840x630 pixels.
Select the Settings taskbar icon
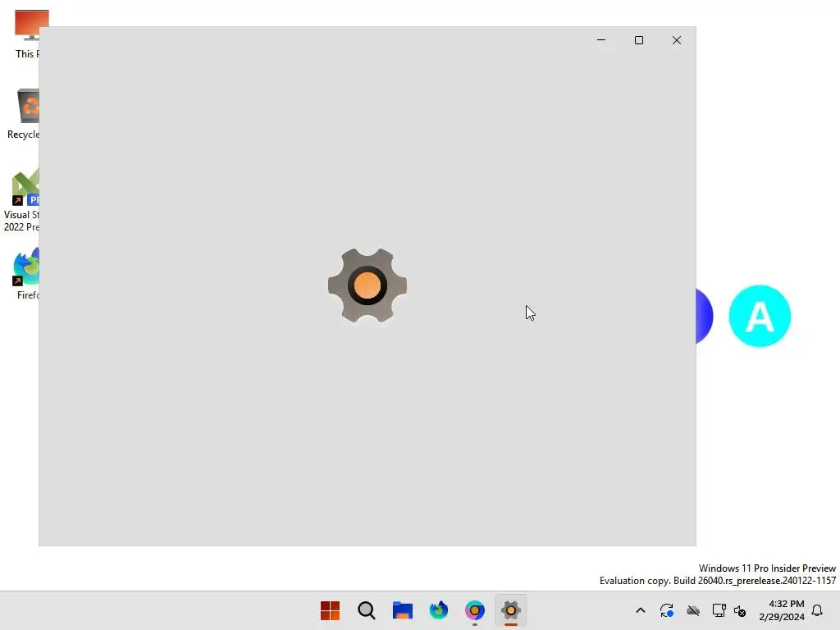(x=511, y=610)
